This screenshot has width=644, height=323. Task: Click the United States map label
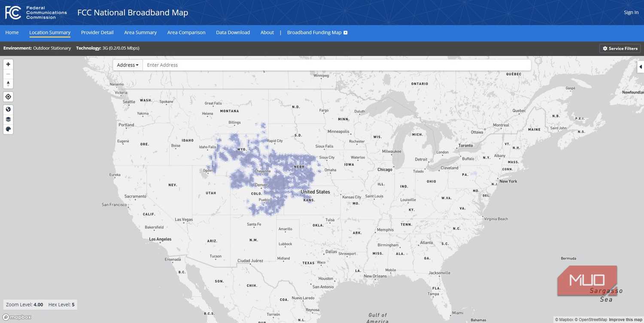315,192
